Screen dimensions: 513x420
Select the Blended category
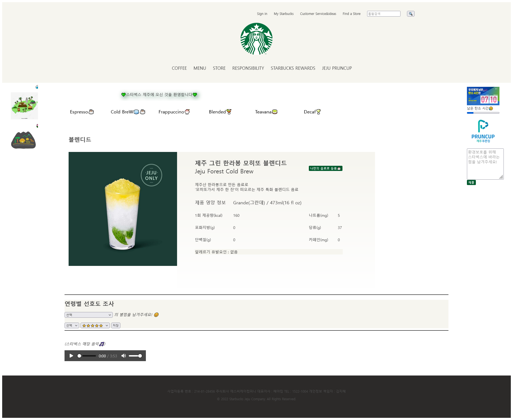pos(220,112)
